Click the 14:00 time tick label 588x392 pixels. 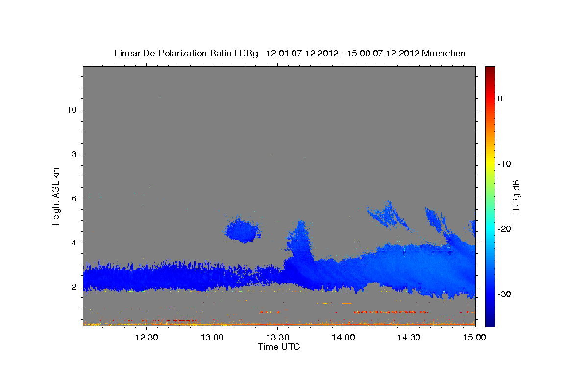[x=343, y=337]
